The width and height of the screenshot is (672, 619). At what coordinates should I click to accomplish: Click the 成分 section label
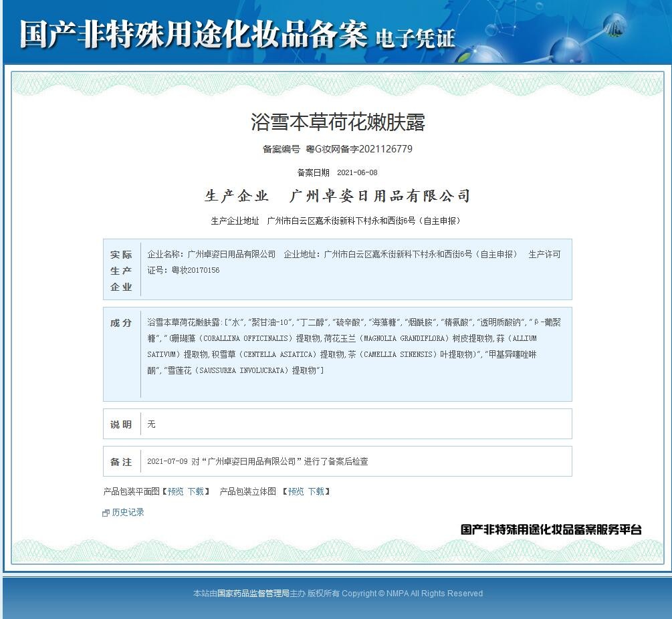click(x=121, y=323)
